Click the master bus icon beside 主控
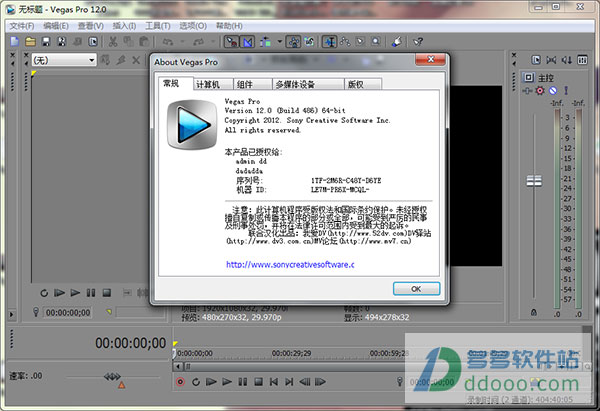The height and width of the screenshot is (411, 600). coord(528,77)
